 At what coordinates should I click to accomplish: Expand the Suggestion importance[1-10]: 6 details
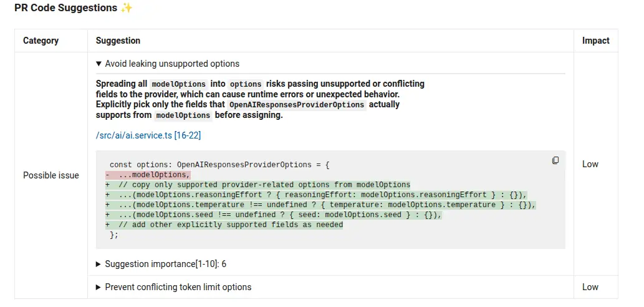tap(161, 264)
